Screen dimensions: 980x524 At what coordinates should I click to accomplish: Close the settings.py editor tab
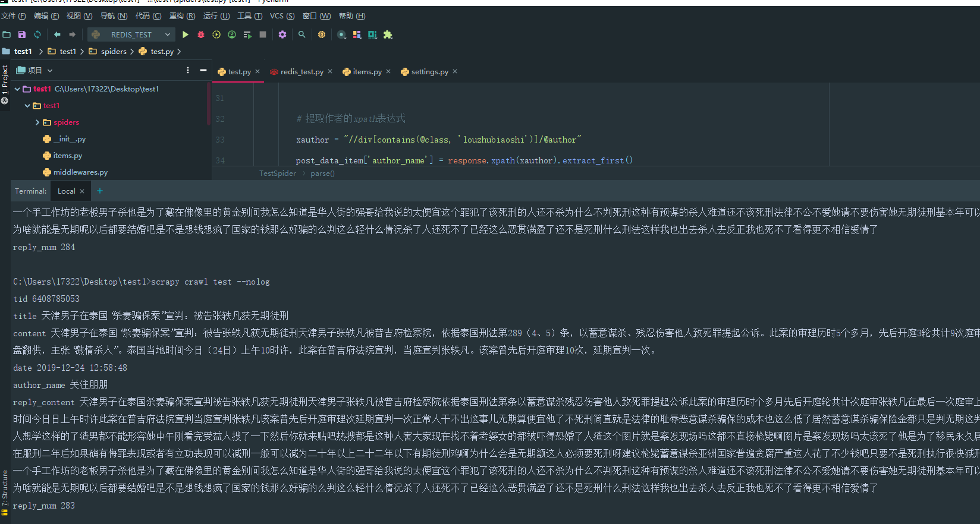[455, 71]
